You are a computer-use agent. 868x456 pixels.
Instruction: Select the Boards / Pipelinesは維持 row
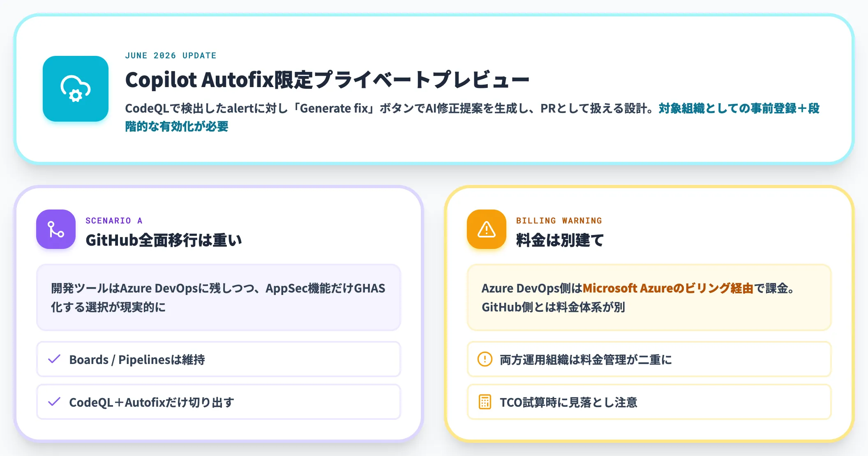pyautogui.click(x=219, y=359)
